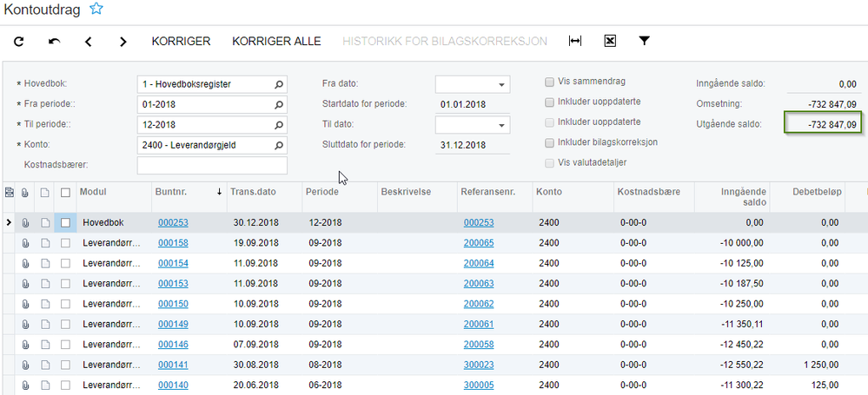Image resolution: width=868 pixels, height=395 pixels.
Task: Open reference link 200061
Action: [479, 324]
